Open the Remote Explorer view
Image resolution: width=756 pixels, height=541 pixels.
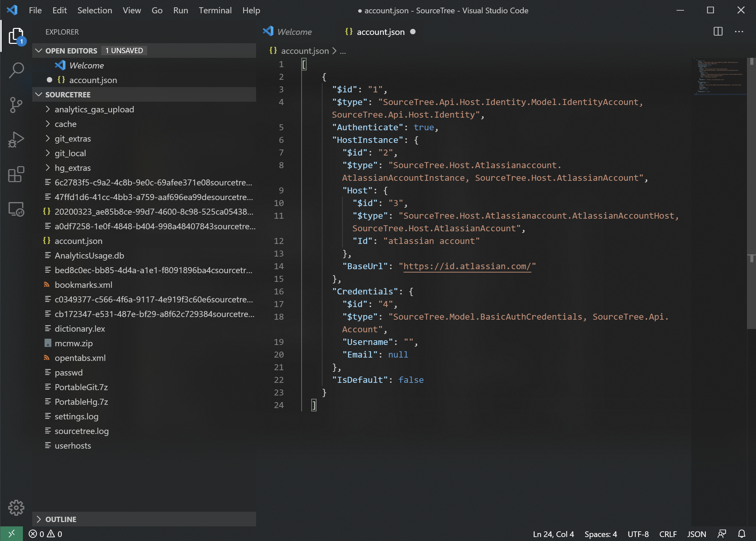coord(16,209)
